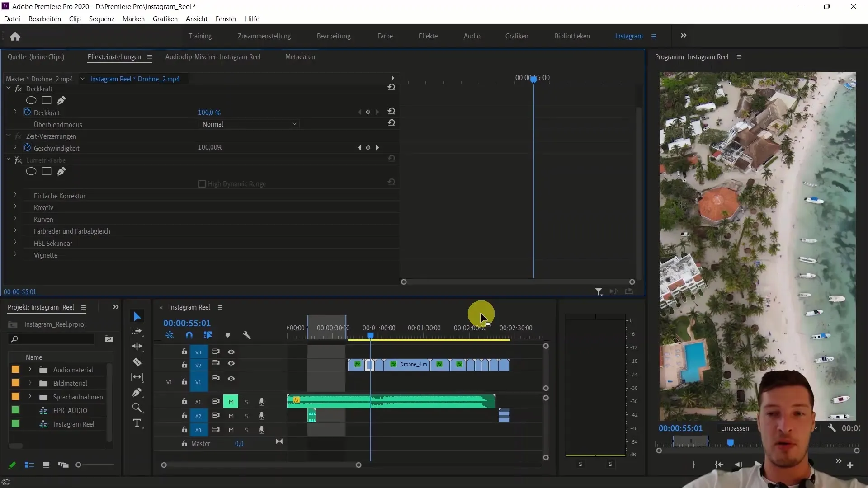Expand the Audiomaterial bin
The height and width of the screenshot is (488, 868).
tap(30, 370)
